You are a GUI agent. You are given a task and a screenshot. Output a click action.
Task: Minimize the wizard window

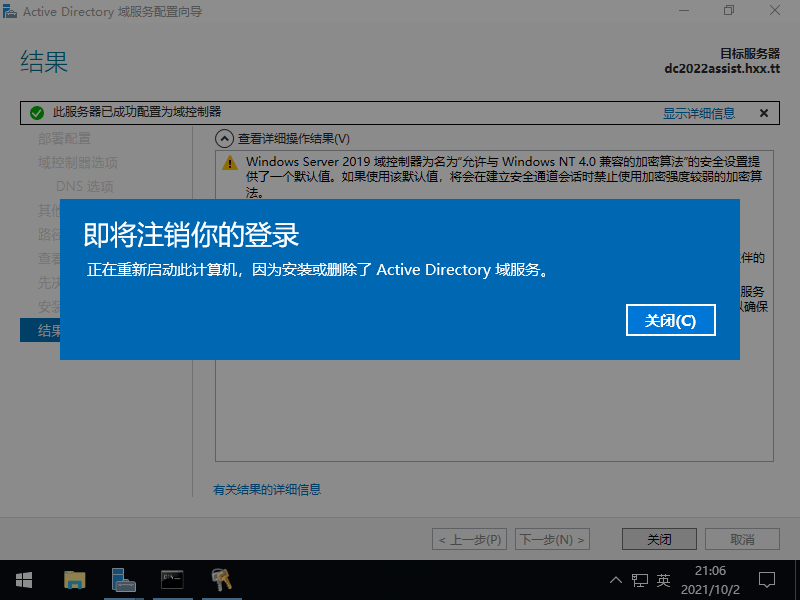click(x=684, y=11)
